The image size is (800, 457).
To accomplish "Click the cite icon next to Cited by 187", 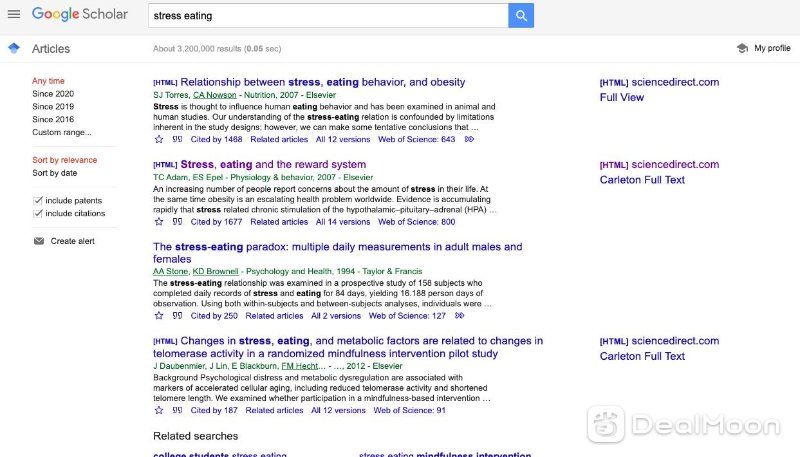I will tap(177, 410).
